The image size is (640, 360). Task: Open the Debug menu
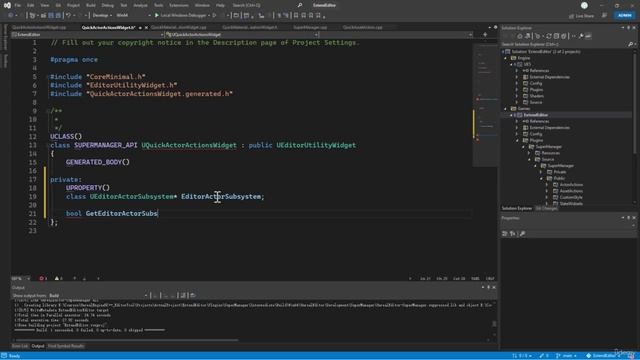tap(107, 5)
